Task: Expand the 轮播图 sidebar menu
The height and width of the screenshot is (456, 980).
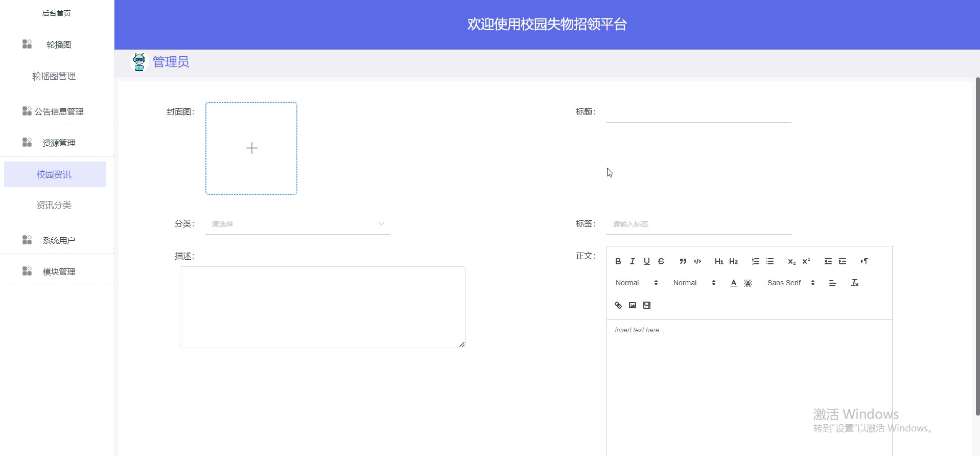Action: [57, 44]
